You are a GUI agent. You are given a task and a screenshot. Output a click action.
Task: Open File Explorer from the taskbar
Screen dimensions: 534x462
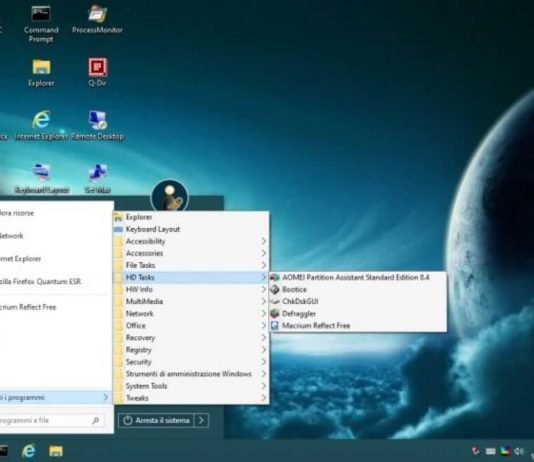click(56, 451)
